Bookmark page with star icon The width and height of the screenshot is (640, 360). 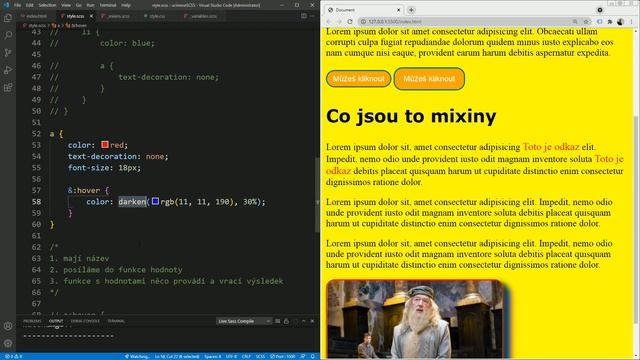(x=586, y=22)
